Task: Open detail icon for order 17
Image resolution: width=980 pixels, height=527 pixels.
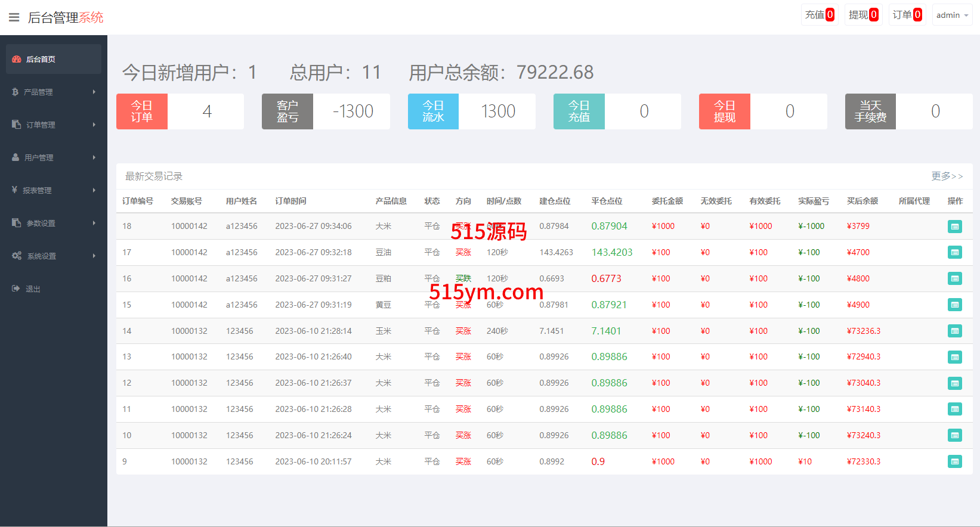Action: [954, 253]
